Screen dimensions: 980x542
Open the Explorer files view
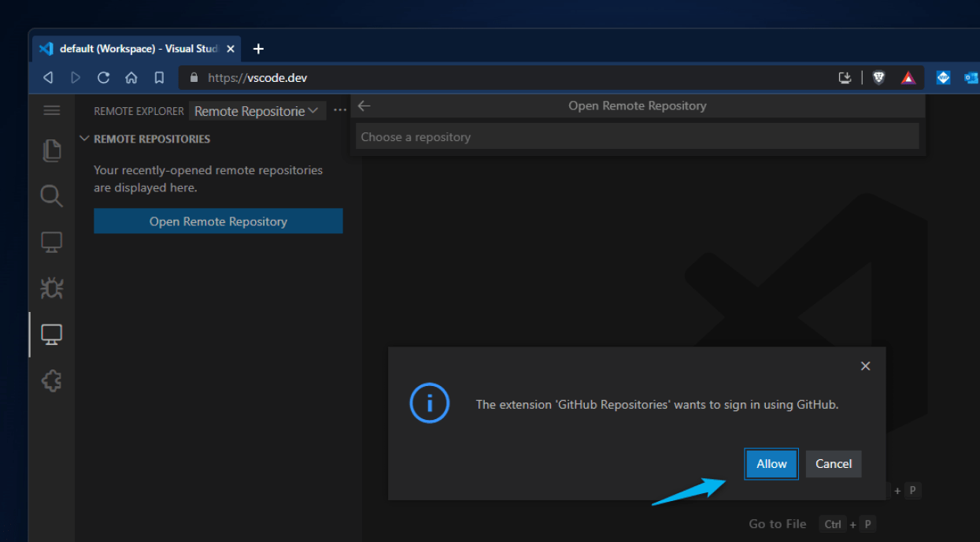pos(51,150)
